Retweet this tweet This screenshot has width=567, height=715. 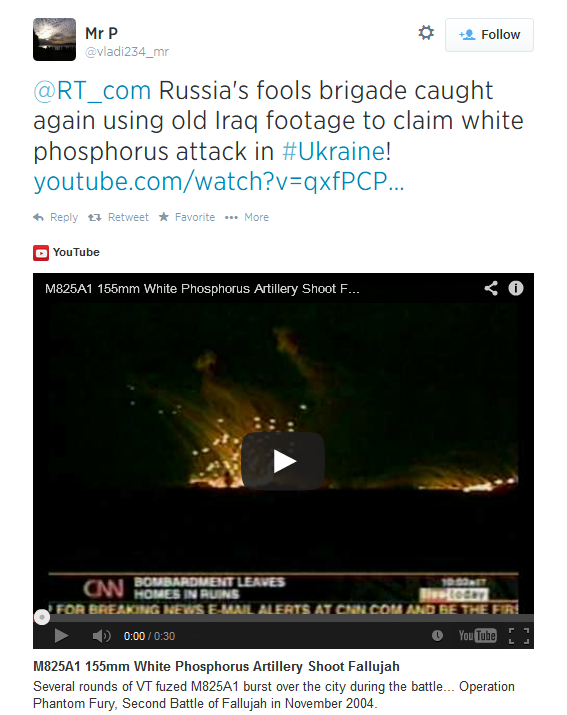pyautogui.click(x=119, y=218)
